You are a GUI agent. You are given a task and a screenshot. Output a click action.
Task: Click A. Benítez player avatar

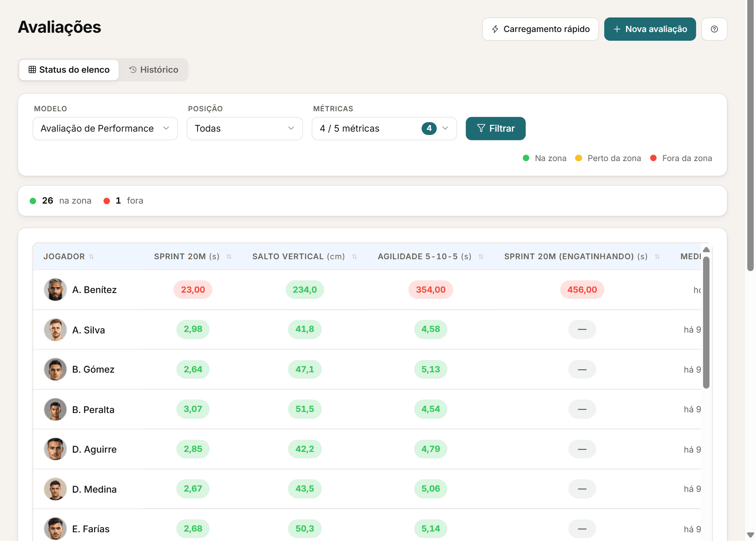pyautogui.click(x=55, y=290)
